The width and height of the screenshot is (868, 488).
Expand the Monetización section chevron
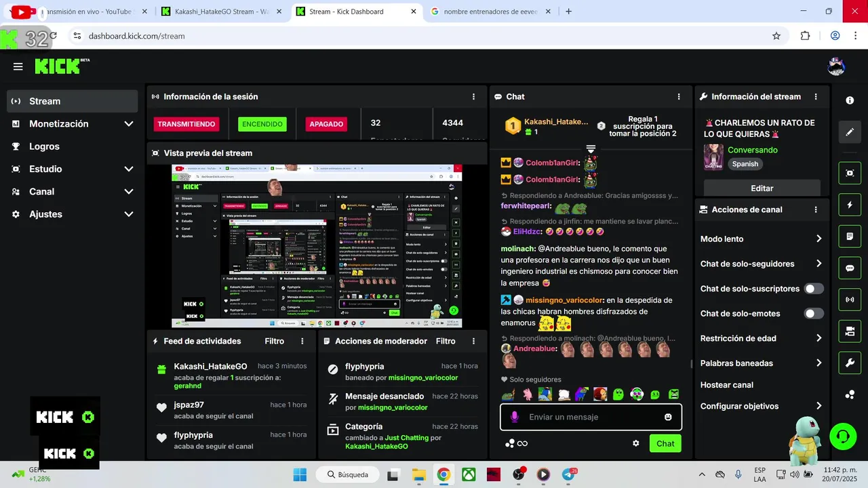pos(129,124)
